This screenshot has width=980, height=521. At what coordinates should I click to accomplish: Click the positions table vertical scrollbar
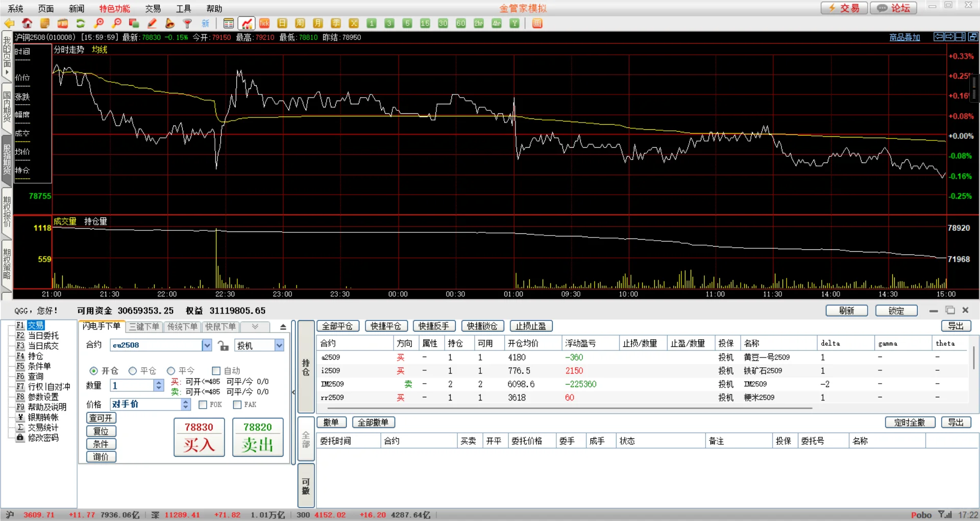[x=973, y=358]
